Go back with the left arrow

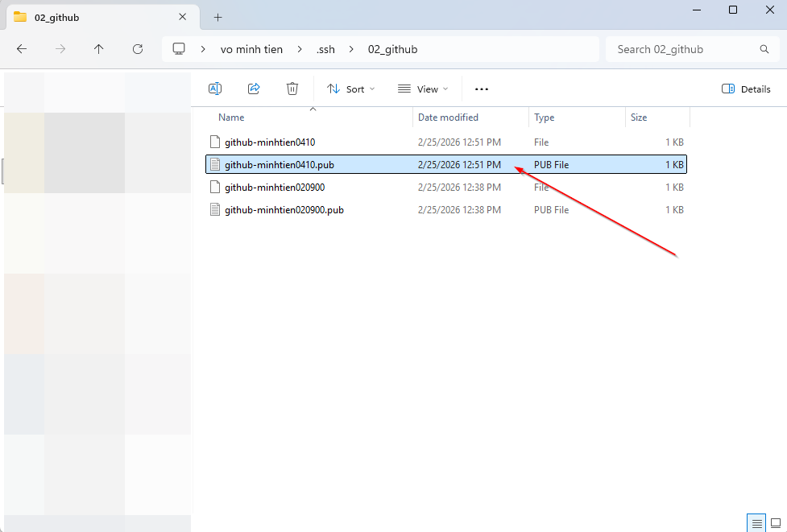22,49
